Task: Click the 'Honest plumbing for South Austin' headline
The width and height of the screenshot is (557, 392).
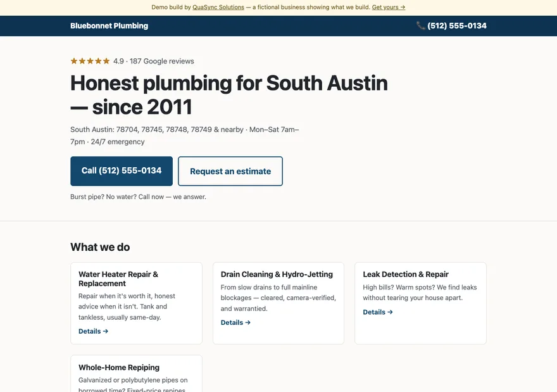Action: [228, 95]
